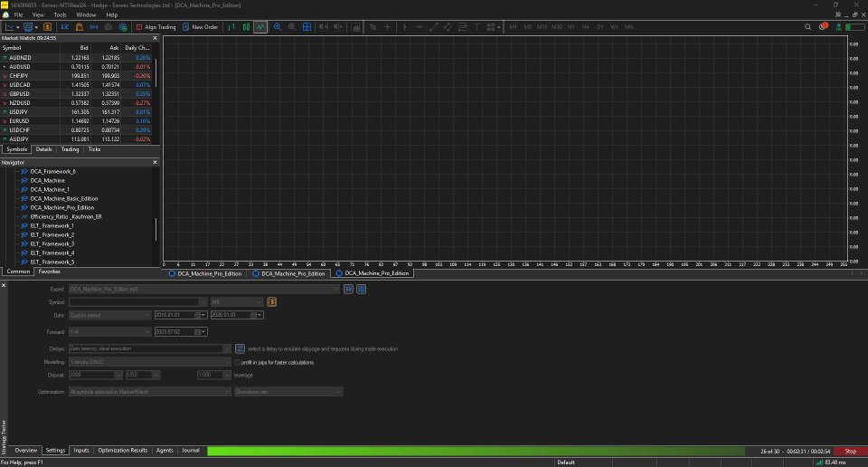Select Efficiency_Ratio_Kaufman_ER in Navigator
868x467 pixels.
(x=66, y=216)
